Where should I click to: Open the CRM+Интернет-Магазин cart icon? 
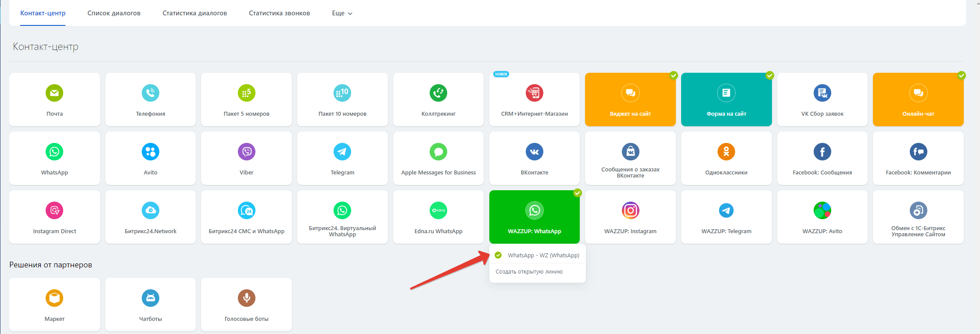click(x=535, y=93)
